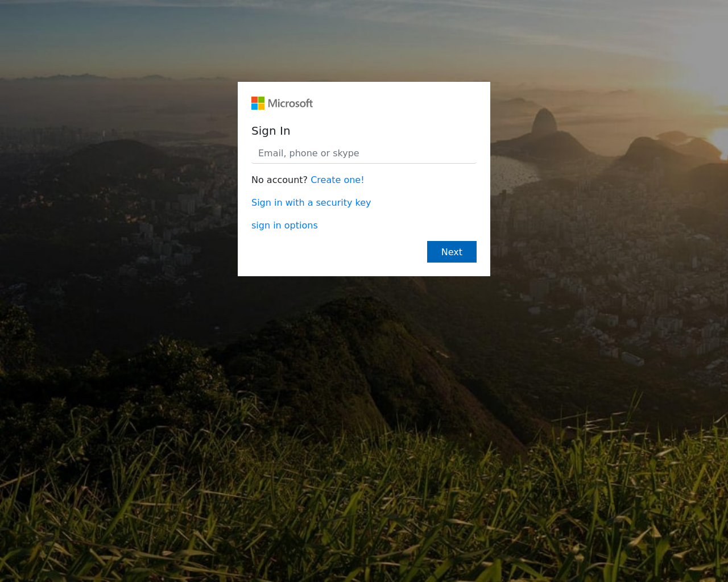Click the yellow square of Microsoft logo
The width and height of the screenshot is (728, 582).
pos(261,106)
